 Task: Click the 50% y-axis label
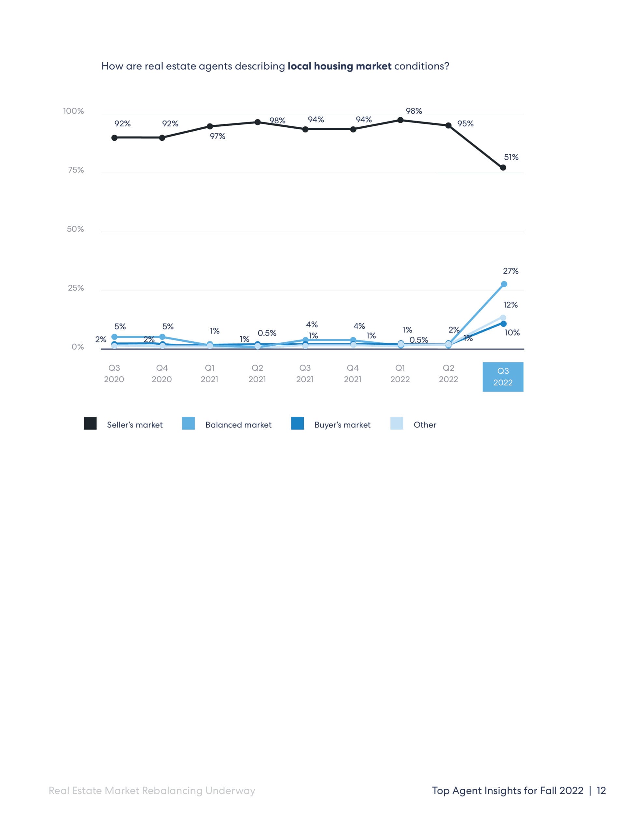[75, 229]
